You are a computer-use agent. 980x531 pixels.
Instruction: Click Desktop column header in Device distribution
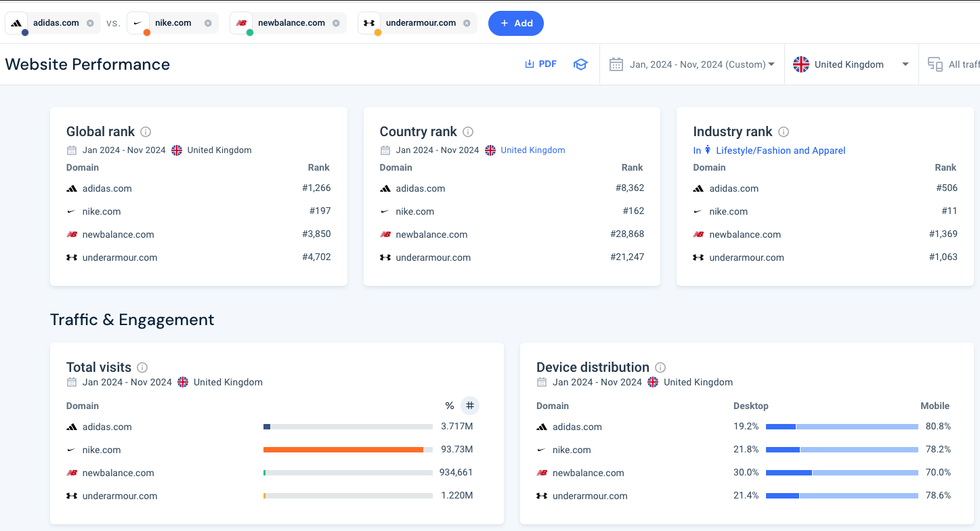pos(751,406)
